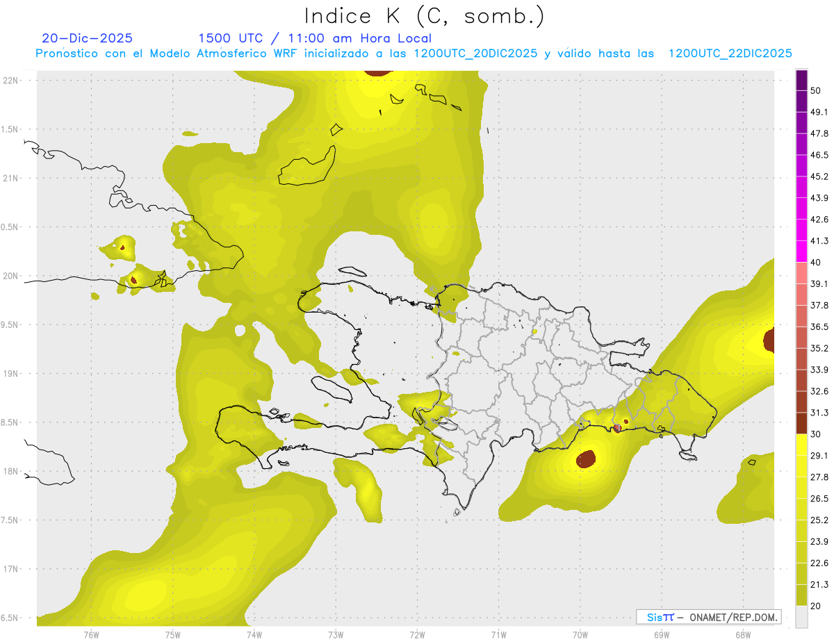Click the "68W" longitude label

(743, 634)
